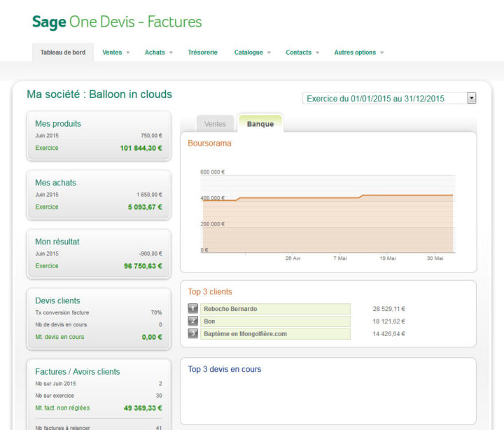Click Mes achats Juin 2015 value 1 650,00 €
This screenshot has width=504, height=430.
point(150,195)
